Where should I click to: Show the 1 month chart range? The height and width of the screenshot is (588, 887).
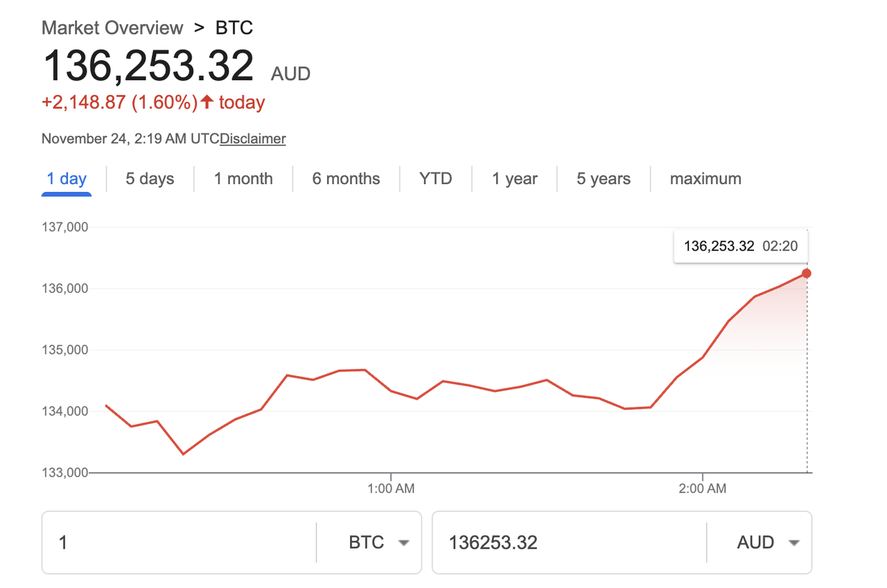pyautogui.click(x=243, y=179)
